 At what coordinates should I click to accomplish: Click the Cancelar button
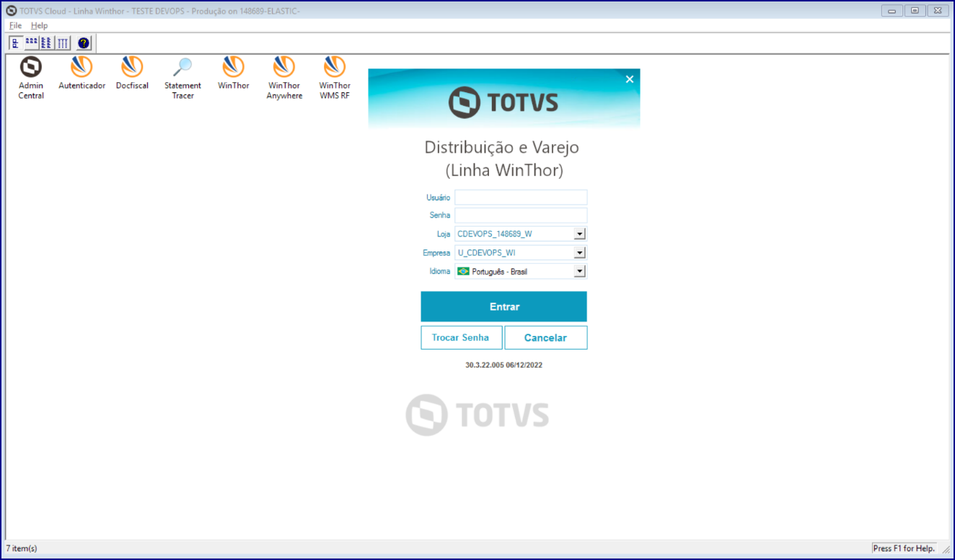(x=546, y=337)
